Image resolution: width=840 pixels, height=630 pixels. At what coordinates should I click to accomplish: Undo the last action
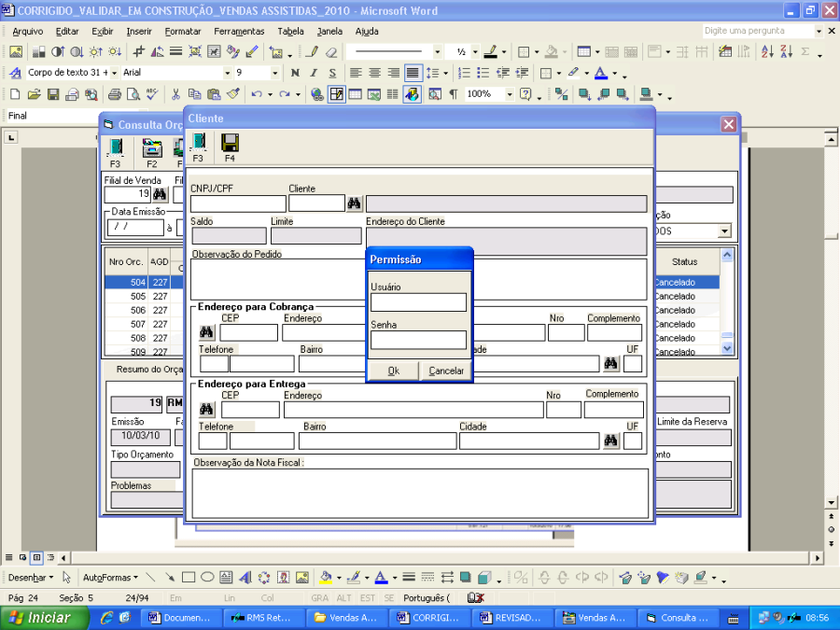click(257, 95)
